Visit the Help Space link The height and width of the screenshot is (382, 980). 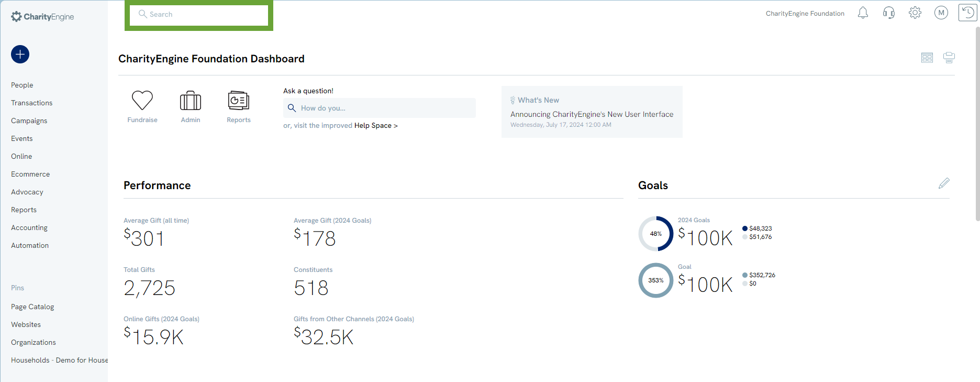375,125
